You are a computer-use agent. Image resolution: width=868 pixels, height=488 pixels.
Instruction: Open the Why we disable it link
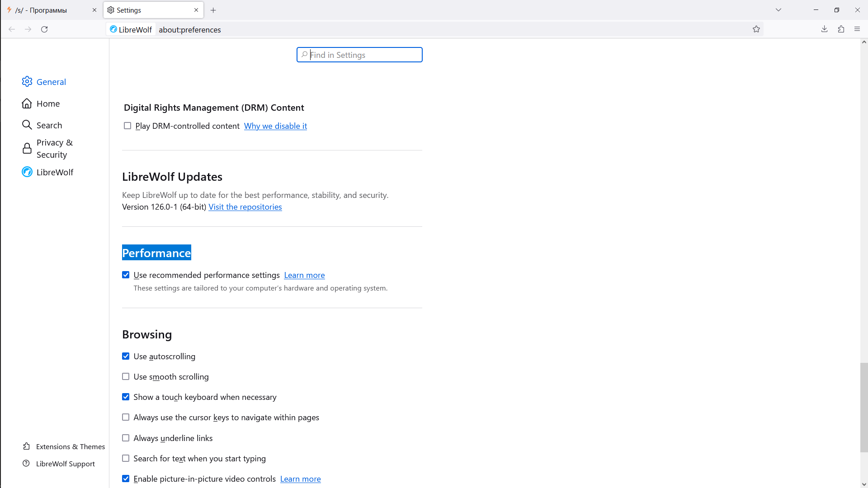click(275, 126)
